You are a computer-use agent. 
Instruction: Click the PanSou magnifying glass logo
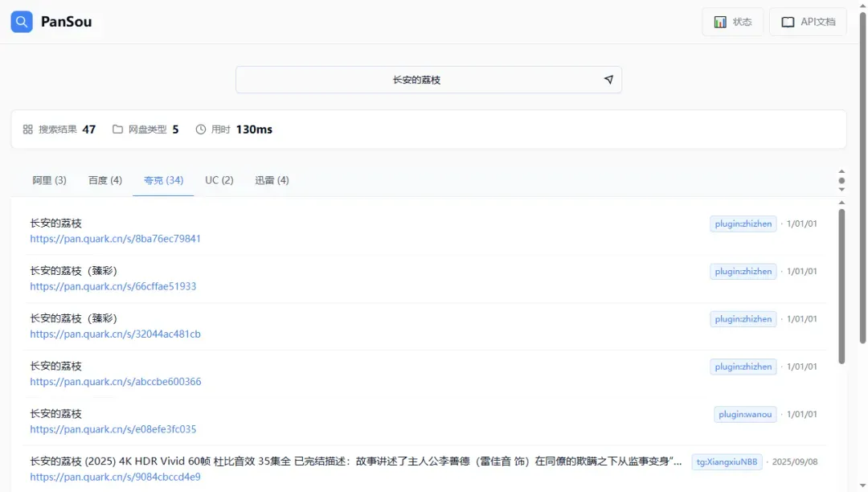[x=21, y=21]
